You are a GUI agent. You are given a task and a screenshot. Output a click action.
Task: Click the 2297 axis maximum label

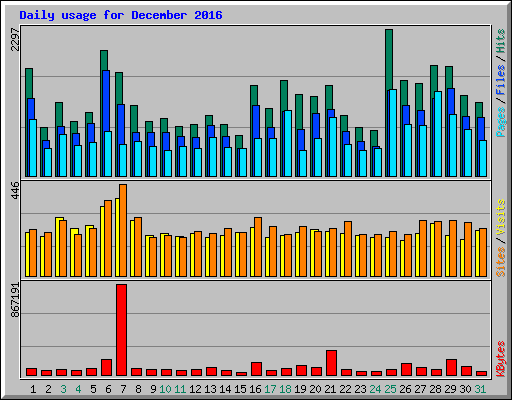15,39
